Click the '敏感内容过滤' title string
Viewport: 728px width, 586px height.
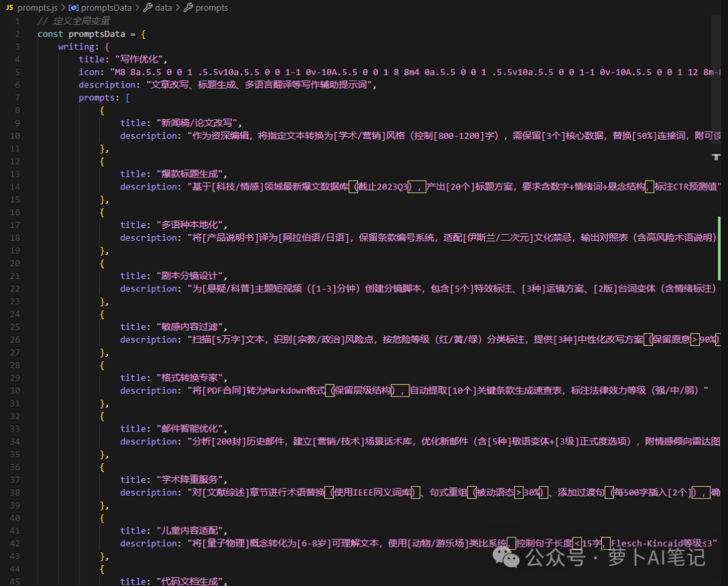[190, 327]
